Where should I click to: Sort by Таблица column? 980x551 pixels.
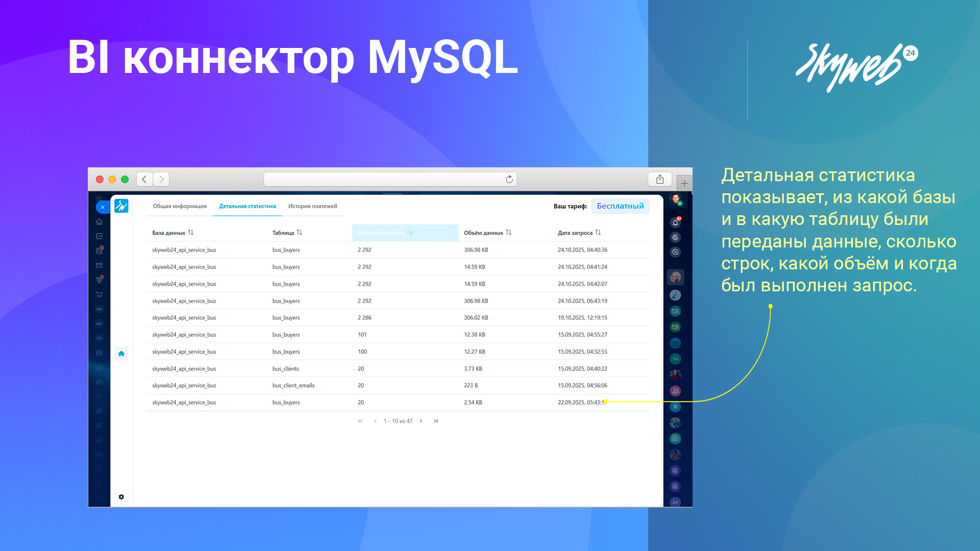300,233
